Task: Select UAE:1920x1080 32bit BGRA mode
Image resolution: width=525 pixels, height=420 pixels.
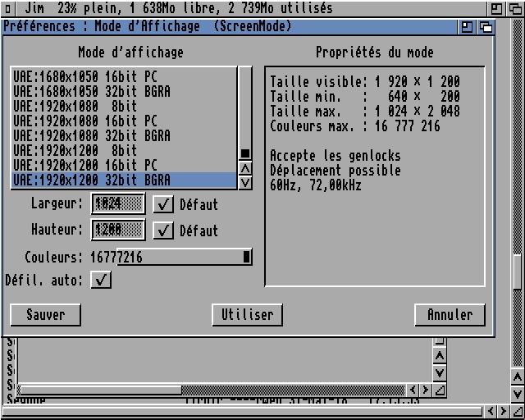Action: tap(92, 135)
